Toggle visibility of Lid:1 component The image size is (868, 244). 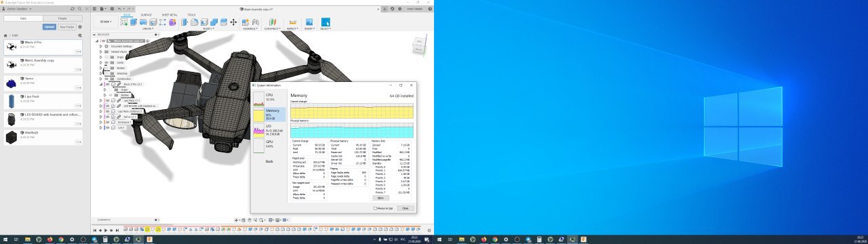[108, 127]
